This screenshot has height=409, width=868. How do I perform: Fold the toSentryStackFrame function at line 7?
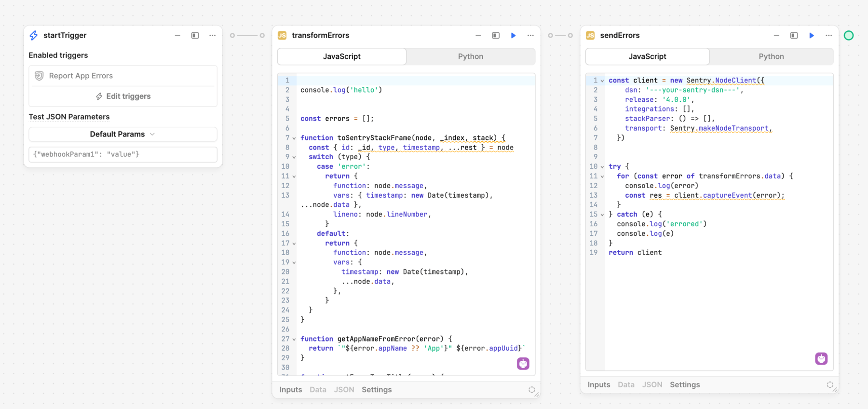pyautogui.click(x=294, y=138)
